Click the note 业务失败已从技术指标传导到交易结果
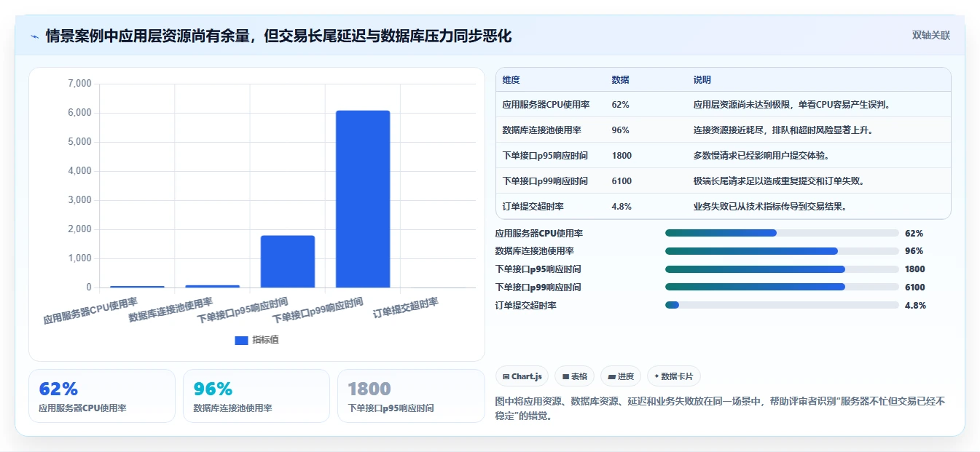This screenshot has width=980, height=452. click(x=769, y=207)
